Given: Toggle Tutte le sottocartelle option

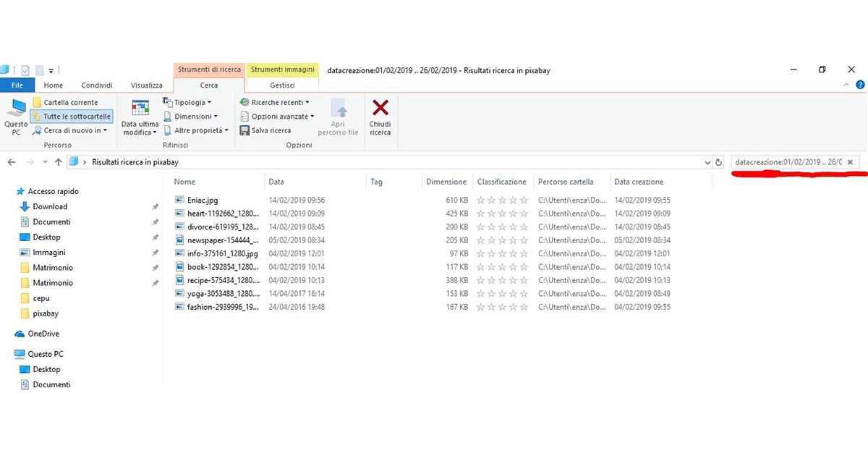Looking at the screenshot, I should 72,117.
